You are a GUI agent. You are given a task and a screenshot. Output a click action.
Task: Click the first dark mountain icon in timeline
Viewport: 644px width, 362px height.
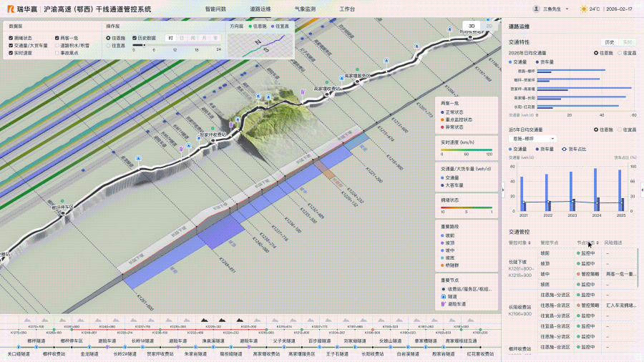(x=204, y=320)
